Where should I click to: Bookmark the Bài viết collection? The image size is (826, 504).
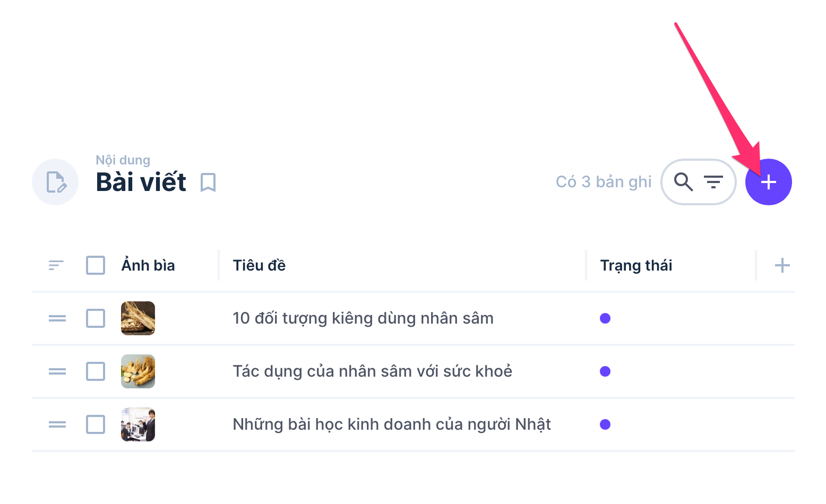208,183
